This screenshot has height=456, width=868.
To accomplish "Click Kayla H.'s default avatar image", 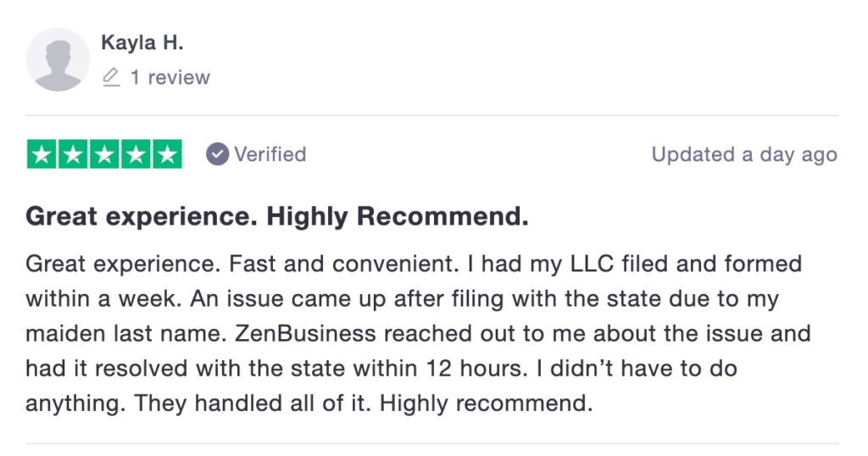I will tap(58, 60).
